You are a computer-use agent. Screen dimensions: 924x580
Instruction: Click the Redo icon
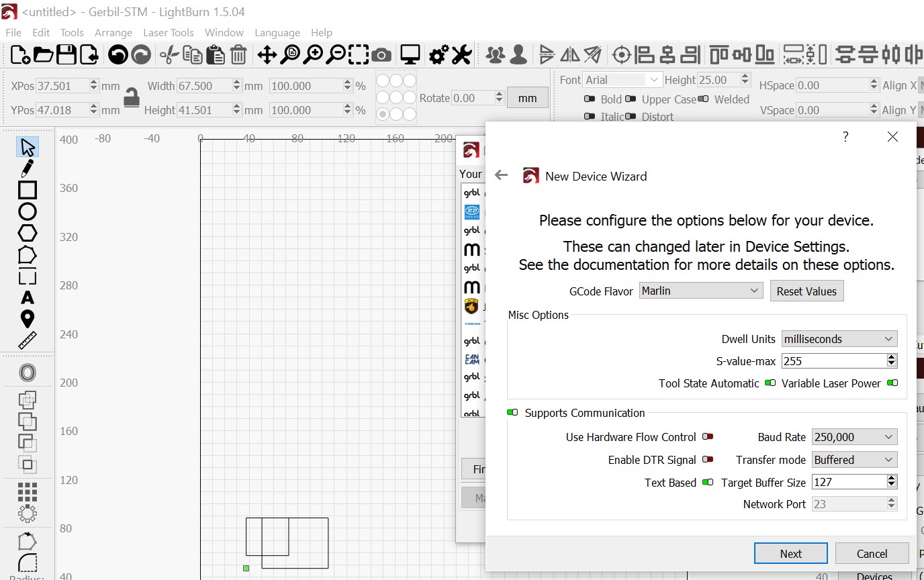141,55
